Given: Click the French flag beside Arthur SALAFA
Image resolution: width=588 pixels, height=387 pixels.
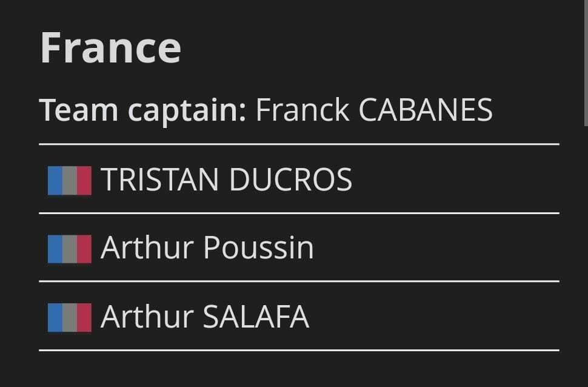Looking at the screenshot, I should coord(70,317).
